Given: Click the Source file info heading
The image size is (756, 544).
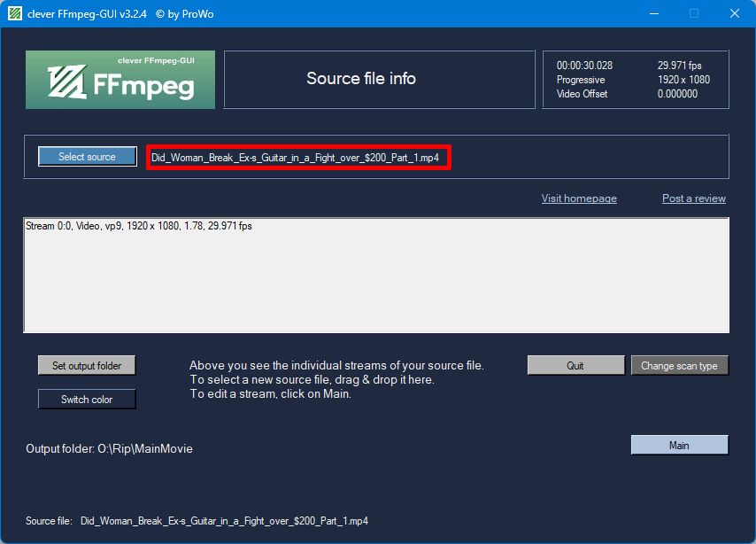Looking at the screenshot, I should (x=361, y=78).
